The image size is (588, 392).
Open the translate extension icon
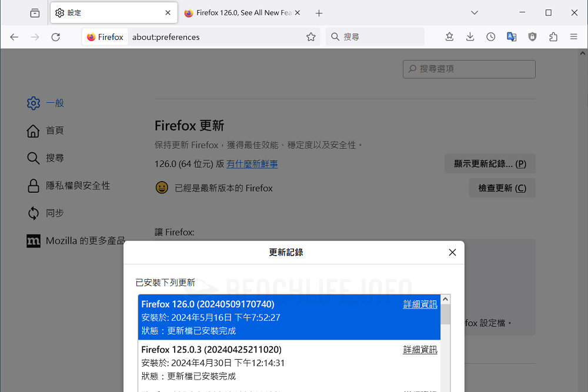point(512,36)
